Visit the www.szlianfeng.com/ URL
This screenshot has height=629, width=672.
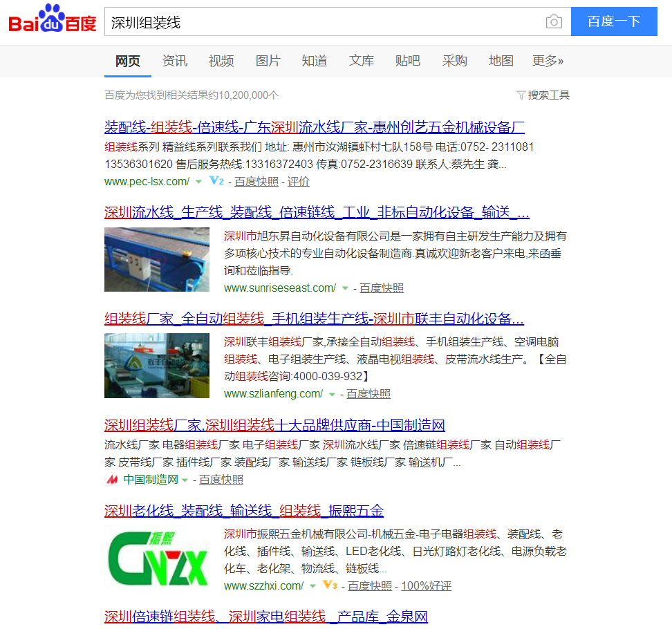coord(273,394)
